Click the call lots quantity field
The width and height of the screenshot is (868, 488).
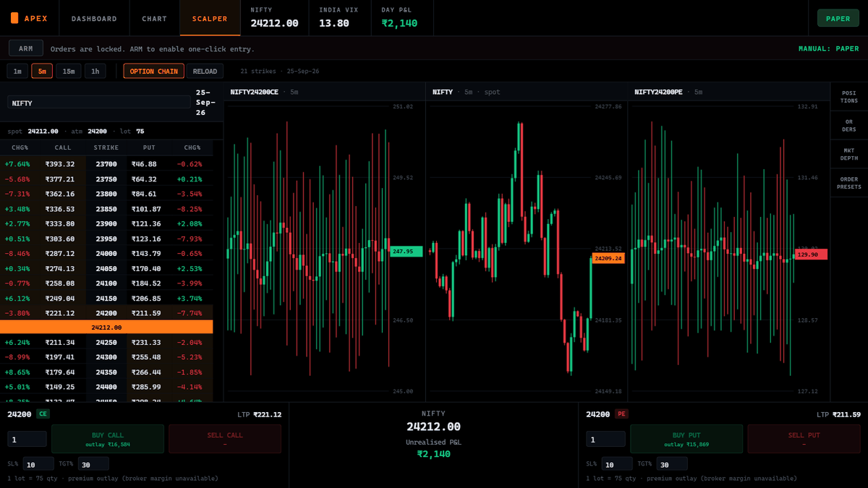(27, 439)
